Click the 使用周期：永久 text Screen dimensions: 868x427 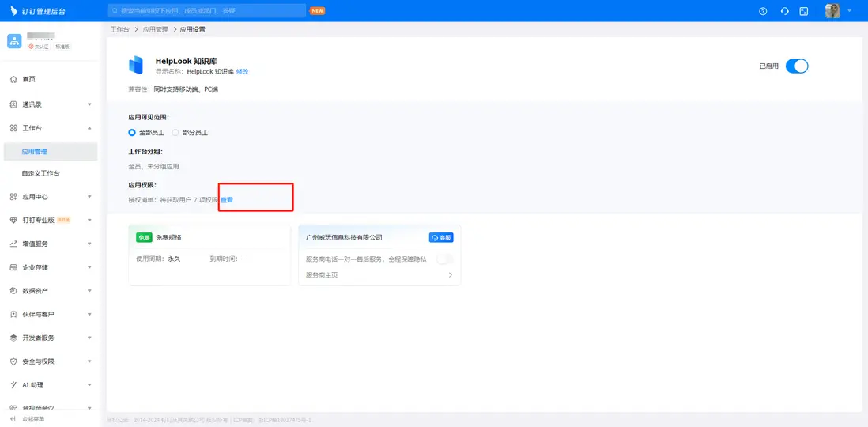point(158,259)
